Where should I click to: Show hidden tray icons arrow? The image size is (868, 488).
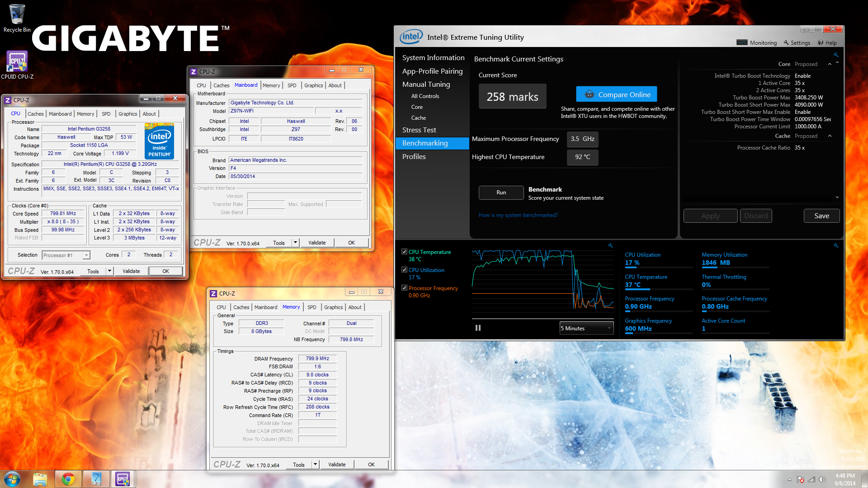click(x=789, y=479)
